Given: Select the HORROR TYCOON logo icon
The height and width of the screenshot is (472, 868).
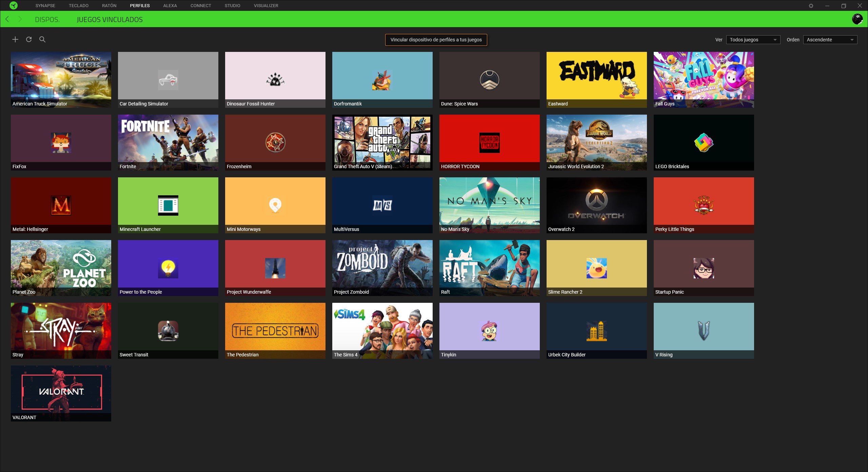Looking at the screenshot, I should (x=490, y=143).
